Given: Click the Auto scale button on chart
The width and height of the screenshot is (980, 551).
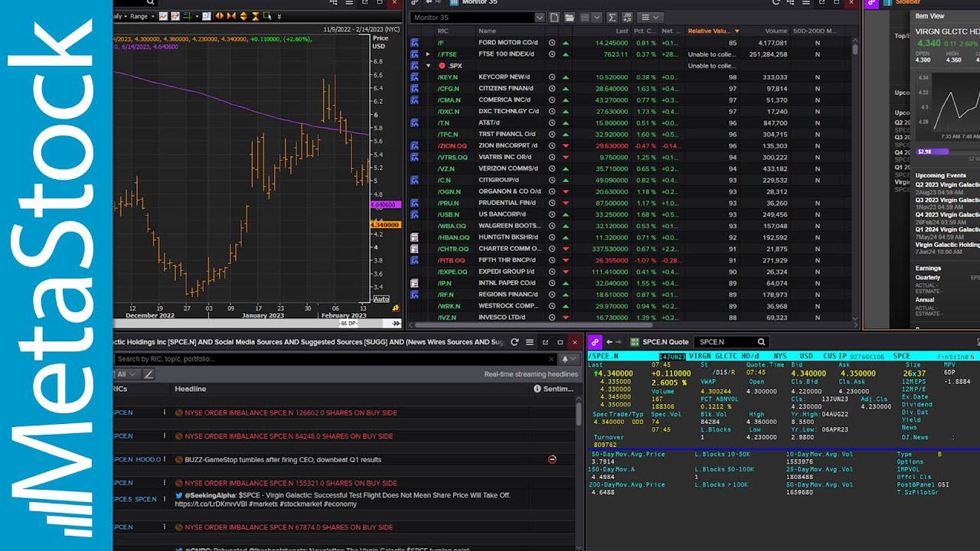Looking at the screenshot, I should (381, 299).
